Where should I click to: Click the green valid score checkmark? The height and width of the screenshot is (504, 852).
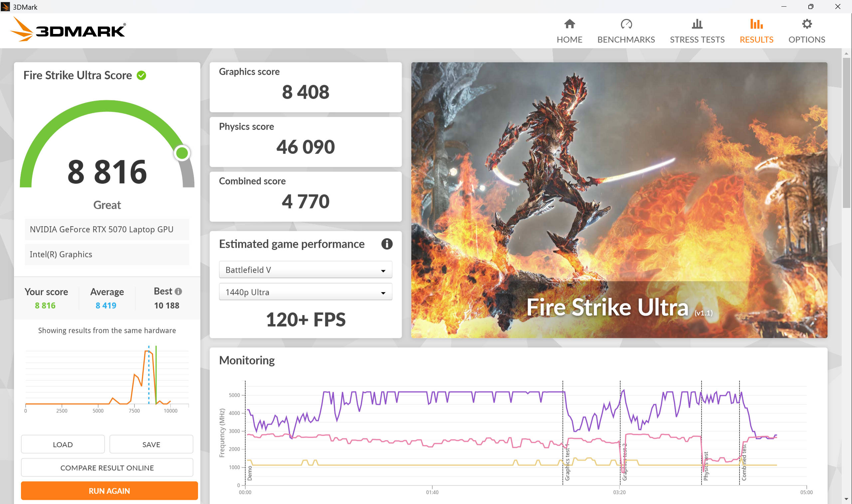pyautogui.click(x=141, y=76)
